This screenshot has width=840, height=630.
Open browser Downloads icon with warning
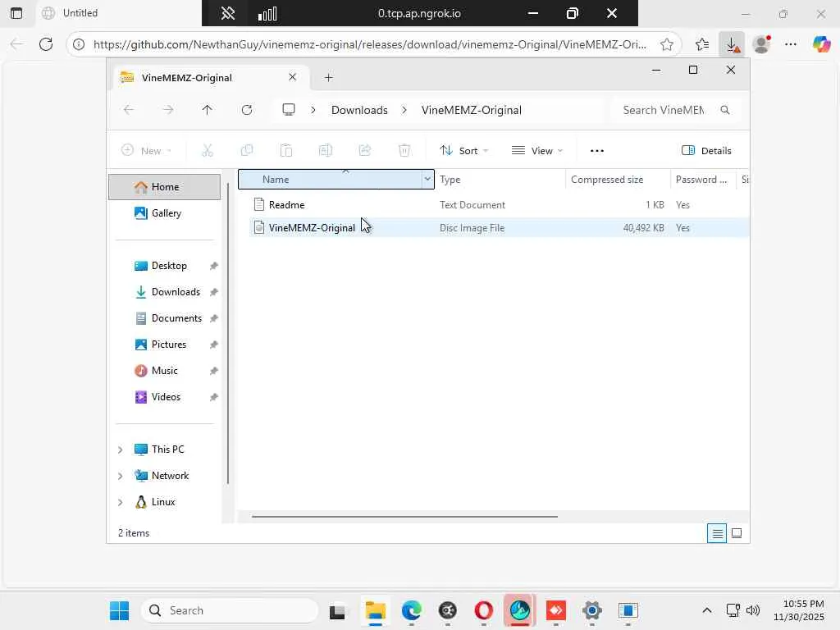(732, 44)
